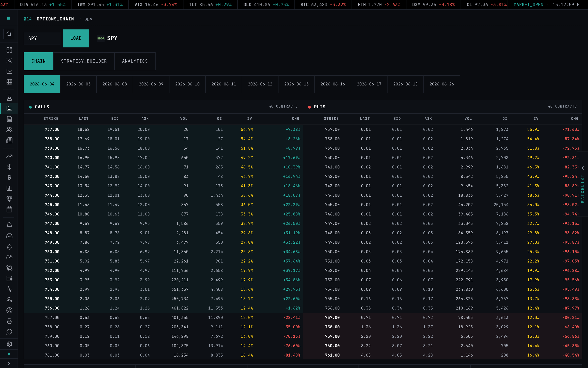
Task: Select expiration 2026-06-09
Action: [151, 84]
